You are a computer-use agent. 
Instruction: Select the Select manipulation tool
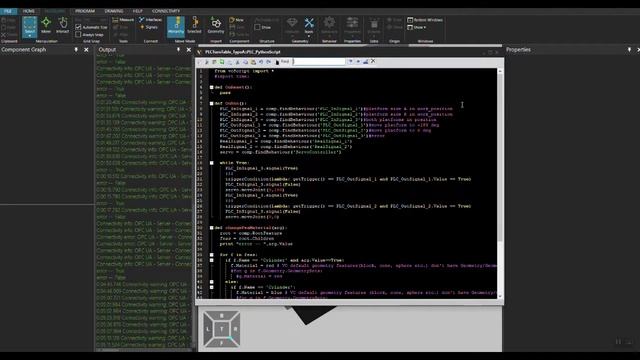click(29, 26)
